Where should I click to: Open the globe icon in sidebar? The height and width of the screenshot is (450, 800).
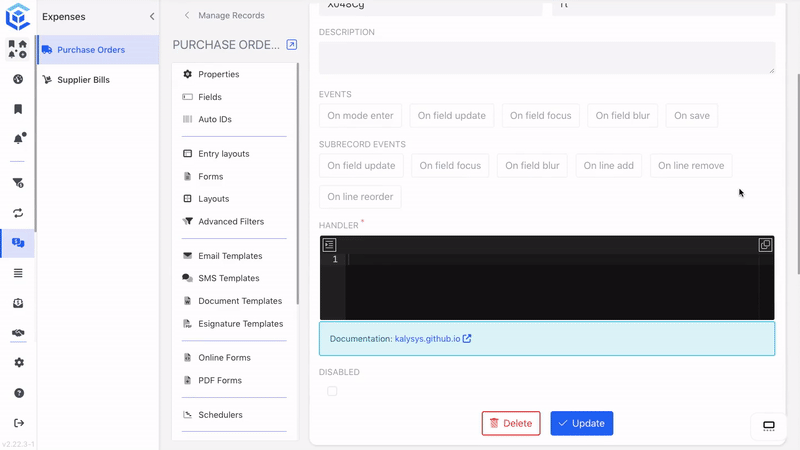click(18, 79)
